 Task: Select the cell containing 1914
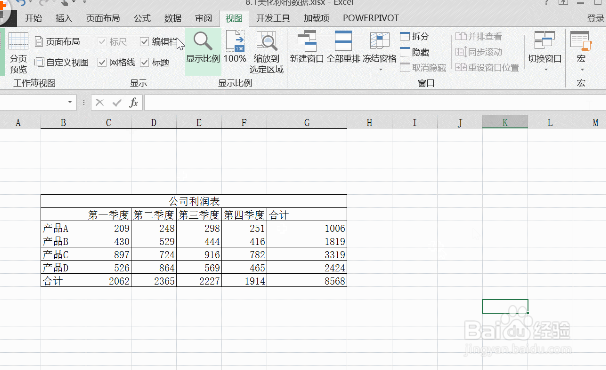(244, 281)
